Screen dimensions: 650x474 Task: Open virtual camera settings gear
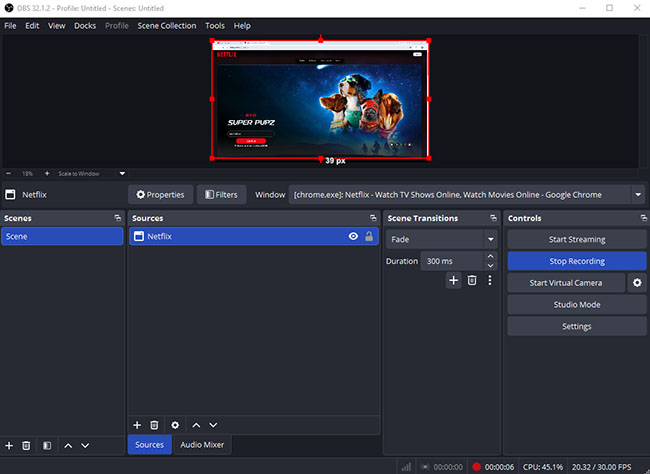637,283
